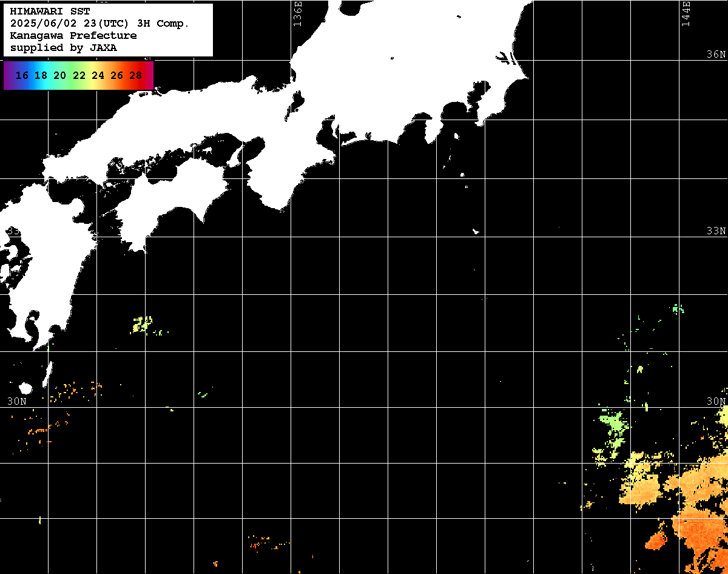Click the 30N label on the right

click(x=716, y=402)
